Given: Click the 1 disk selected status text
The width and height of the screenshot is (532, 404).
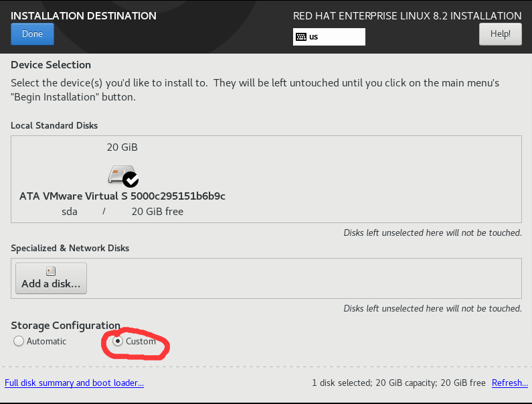Looking at the screenshot, I should 342,383.
